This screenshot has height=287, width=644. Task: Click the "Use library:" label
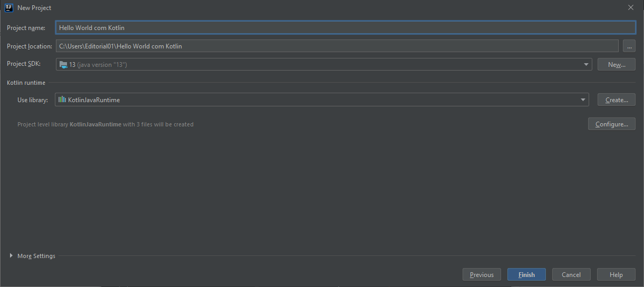(x=33, y=100)
